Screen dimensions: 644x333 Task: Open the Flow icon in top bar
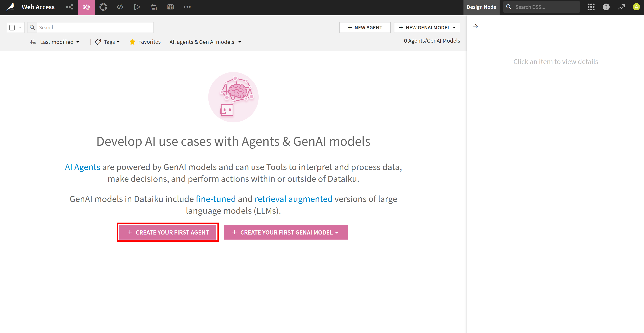click(x=69, y=7)
